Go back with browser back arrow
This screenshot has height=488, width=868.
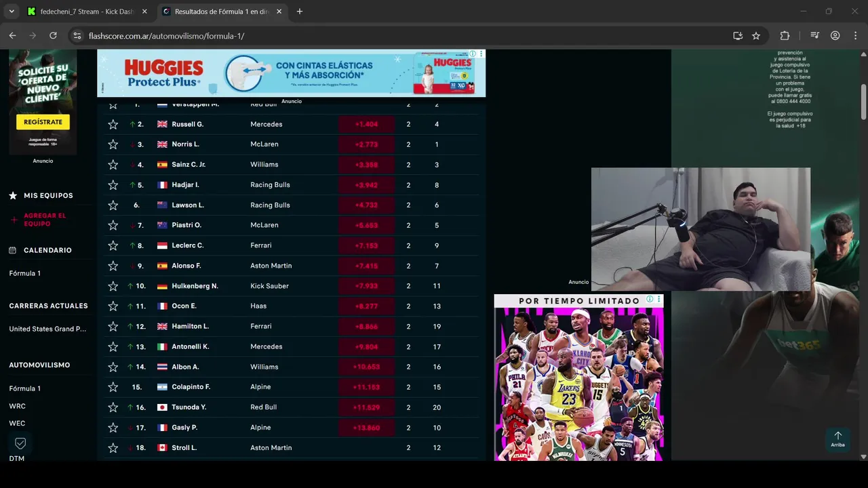pyautogui.click(x=12, y=36)
